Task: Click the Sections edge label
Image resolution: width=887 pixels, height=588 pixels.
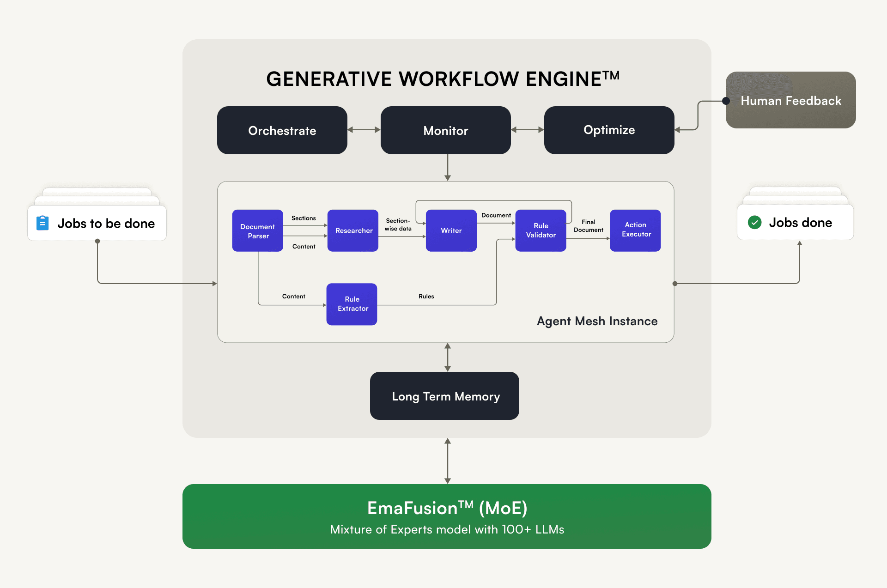Action: (x=304, y=218)
